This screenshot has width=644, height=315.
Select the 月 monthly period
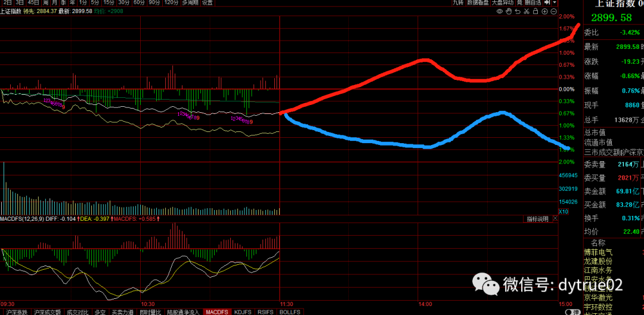coord(54,2)
